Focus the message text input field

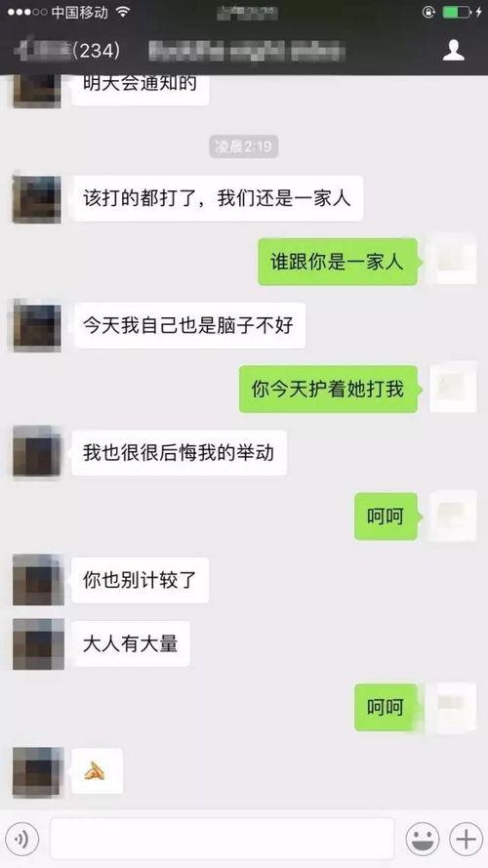pos(222,839)
